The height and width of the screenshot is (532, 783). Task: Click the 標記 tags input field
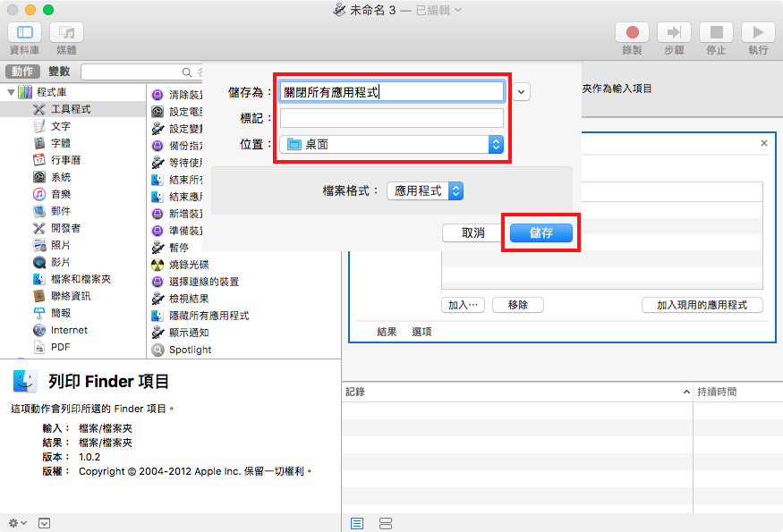[x=392, y=118]
